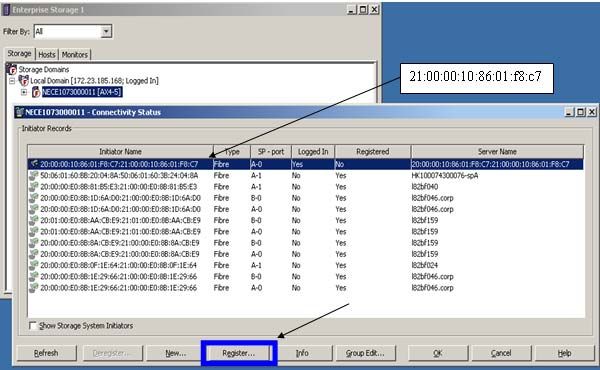Click initiator icon for E0:8B:81:B5:E3 row
The width and height of the screenshot is (600, 370).
34,187
